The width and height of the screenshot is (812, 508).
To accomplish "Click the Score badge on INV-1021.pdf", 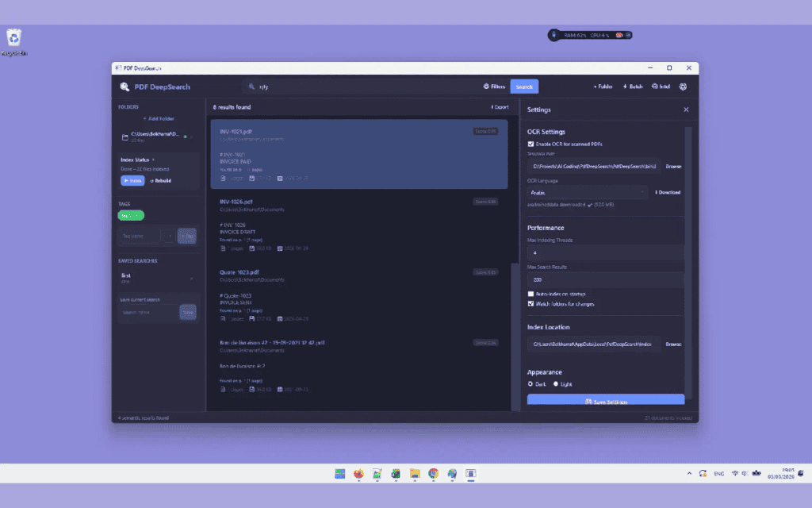I will tap(485, 131).
